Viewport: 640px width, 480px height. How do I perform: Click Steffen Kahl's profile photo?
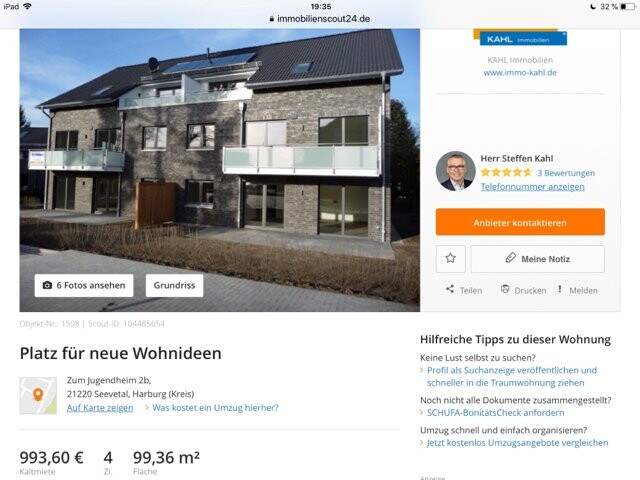(456, 171)
